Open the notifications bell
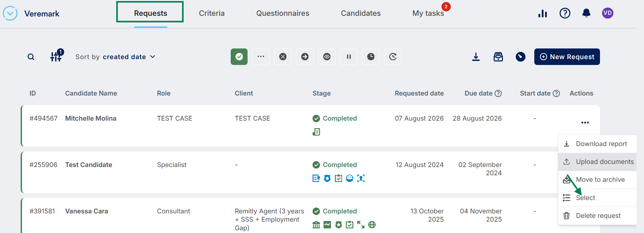This screenshot has height=233, width=644. (x=586, y=13)
